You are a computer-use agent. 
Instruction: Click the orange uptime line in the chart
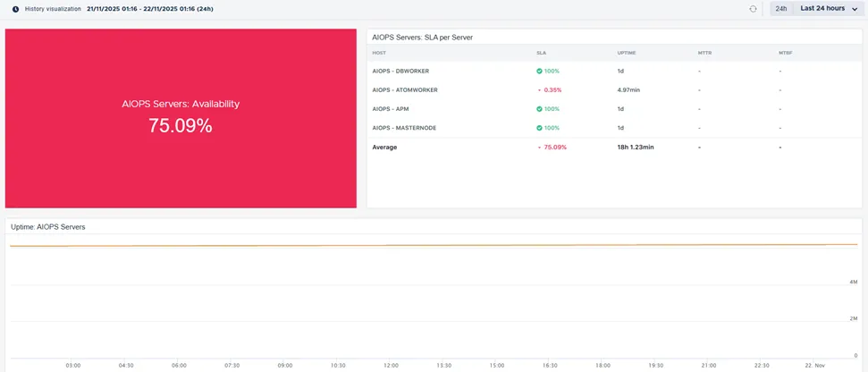434,245
